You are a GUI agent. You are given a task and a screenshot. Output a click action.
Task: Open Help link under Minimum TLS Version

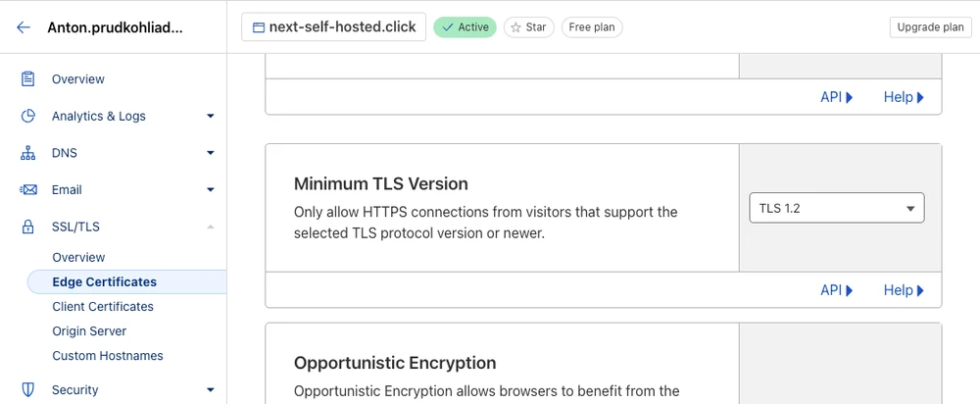[903, 290]
